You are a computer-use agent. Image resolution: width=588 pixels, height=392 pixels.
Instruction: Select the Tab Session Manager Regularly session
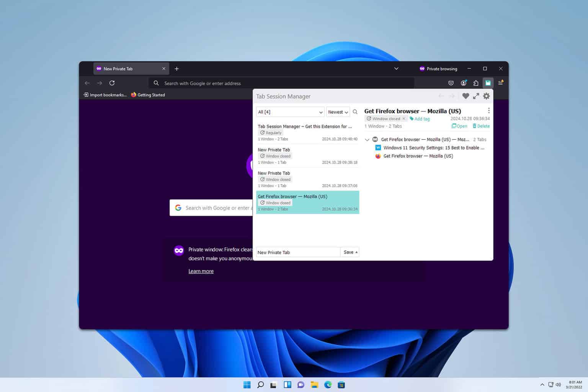[x=308, y=132]
